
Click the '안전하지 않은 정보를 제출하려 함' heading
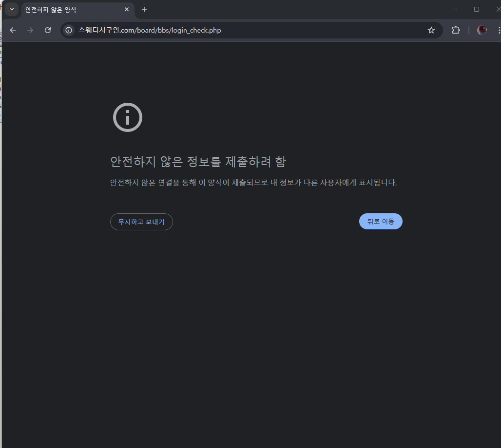198,162
